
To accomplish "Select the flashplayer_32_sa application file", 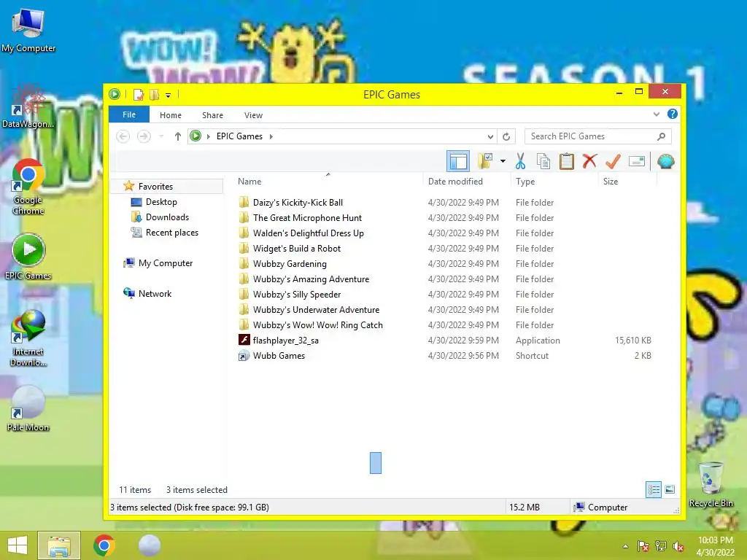I will pos(286,340).
